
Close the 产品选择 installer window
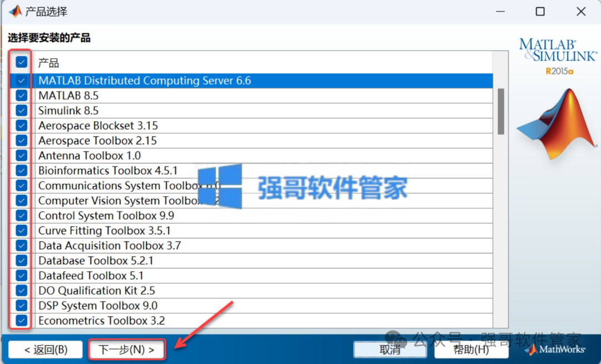pos(581,12)
